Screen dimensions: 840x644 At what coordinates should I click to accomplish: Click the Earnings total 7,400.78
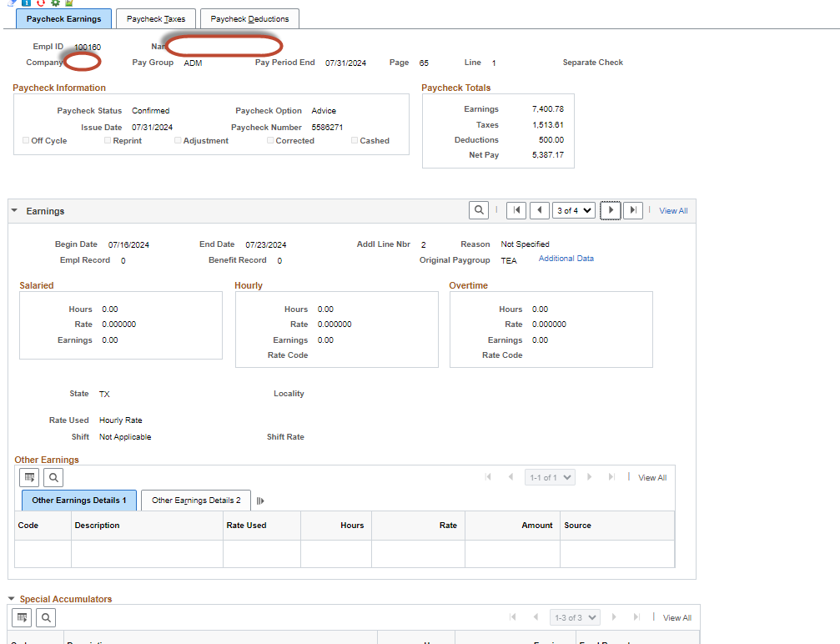tap(548, 109)
